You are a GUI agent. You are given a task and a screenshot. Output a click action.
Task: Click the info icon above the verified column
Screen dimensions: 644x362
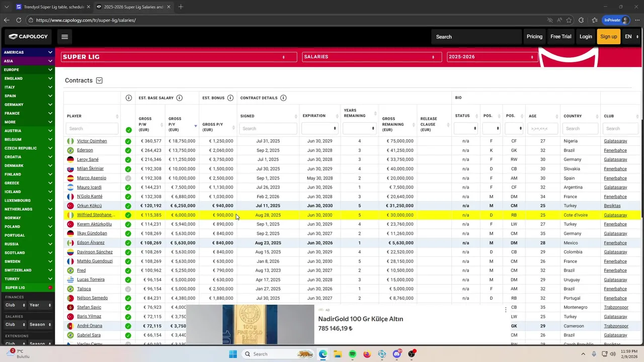click(x=128, y=98)
